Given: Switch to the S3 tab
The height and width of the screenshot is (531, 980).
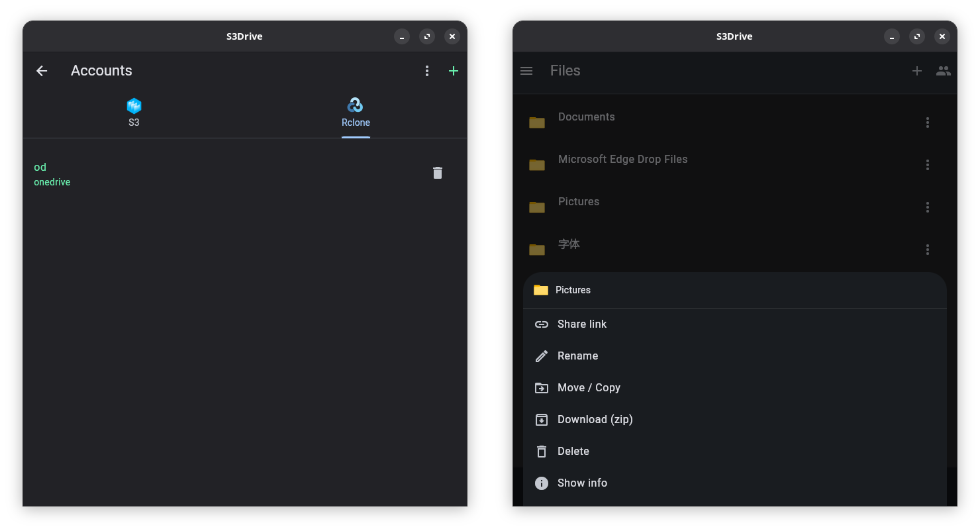Looking at the screenshot, I should 134,113.
